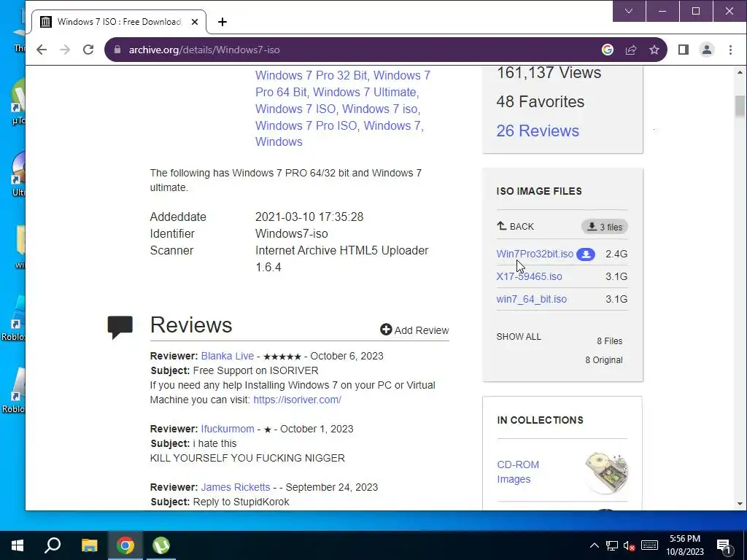Click the Google icon in the address bar
Image resolution: width=747 pixels, height=560 pixels.
(x=608, y=50)
